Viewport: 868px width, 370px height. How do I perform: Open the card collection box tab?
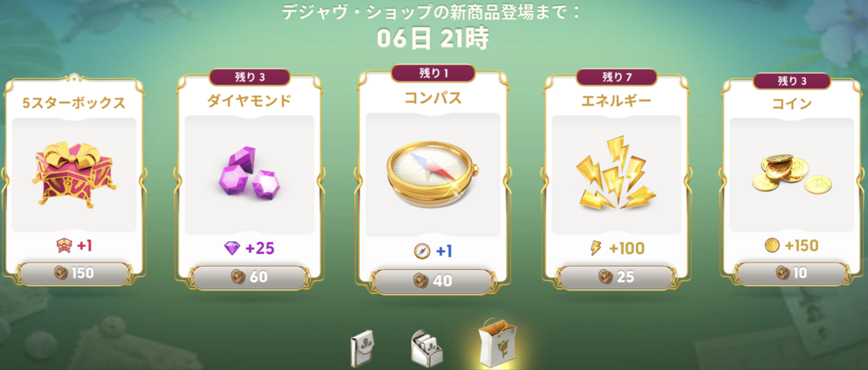[426, 347]
